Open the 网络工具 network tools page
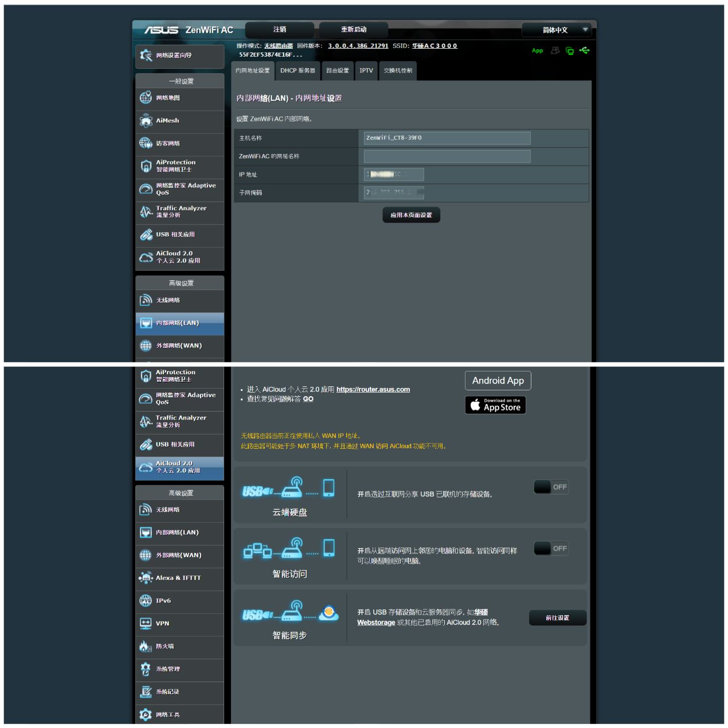This screenshot has width=728, height=728. point(180,715)
